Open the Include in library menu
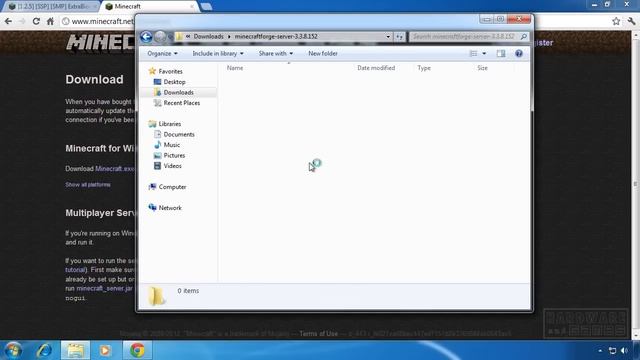Viewport: 640px width, 360px height. click(x=218, y=53)
